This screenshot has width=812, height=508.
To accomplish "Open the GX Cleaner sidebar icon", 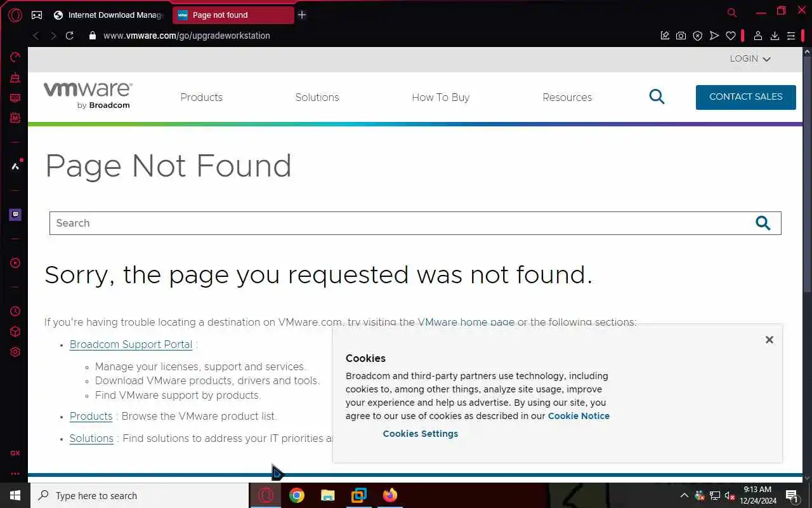I will pos(15,77).
